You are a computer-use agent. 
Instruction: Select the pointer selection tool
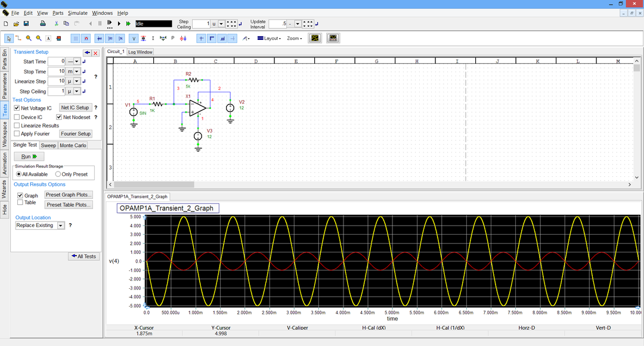[8, 38]
